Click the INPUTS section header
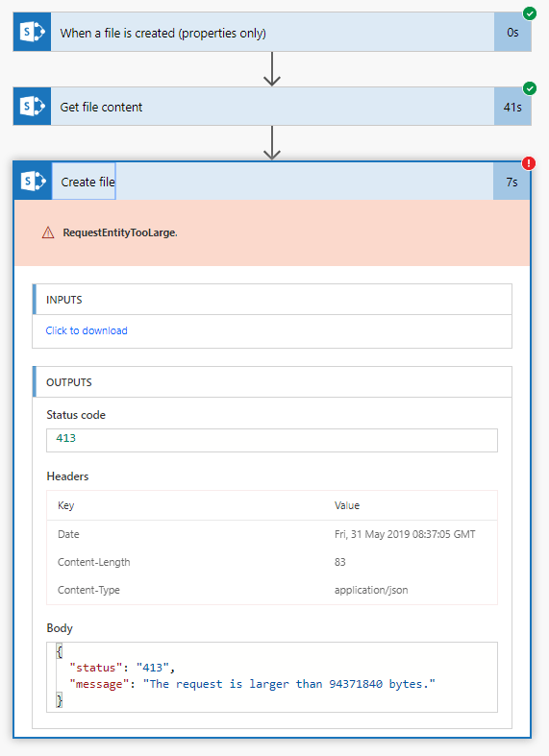The height and width of the screenshot is (756, 549). pyautogui.click(x=272, y=300)
